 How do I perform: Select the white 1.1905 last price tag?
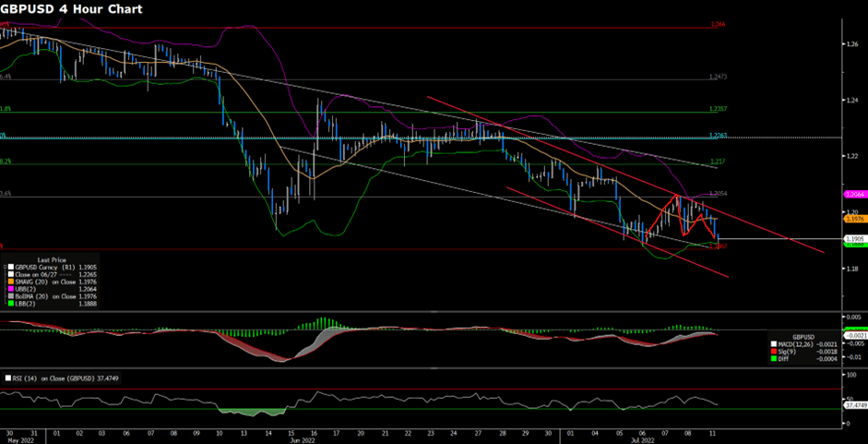[x=855, y=238]
